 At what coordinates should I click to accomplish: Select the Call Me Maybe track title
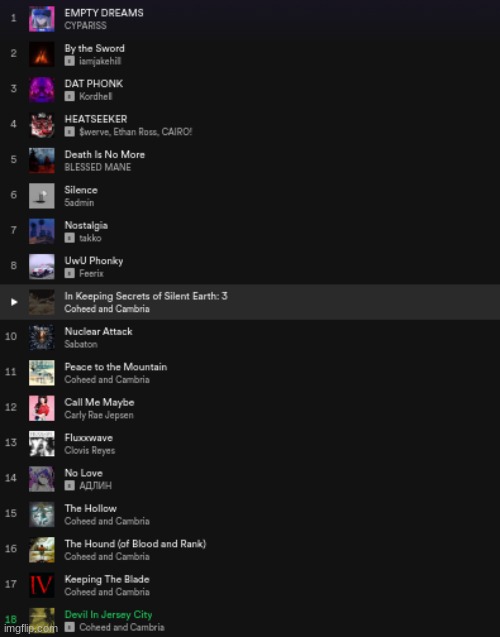(x=99, y=402)
